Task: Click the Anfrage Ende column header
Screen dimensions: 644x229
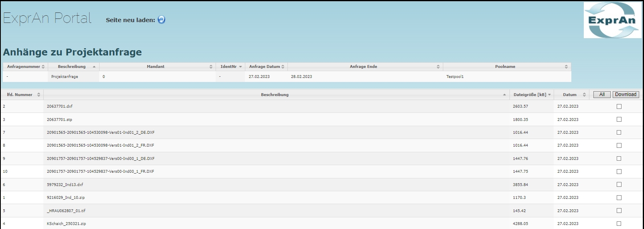Action: tap(363, 67)
